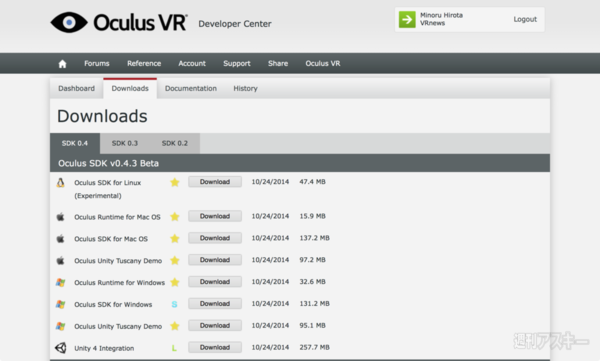Click Apple icon beside Oculus Runtime for Mac OS
Image resolution: width=600 pixels, height=361 pixels.
click(60, 217)
